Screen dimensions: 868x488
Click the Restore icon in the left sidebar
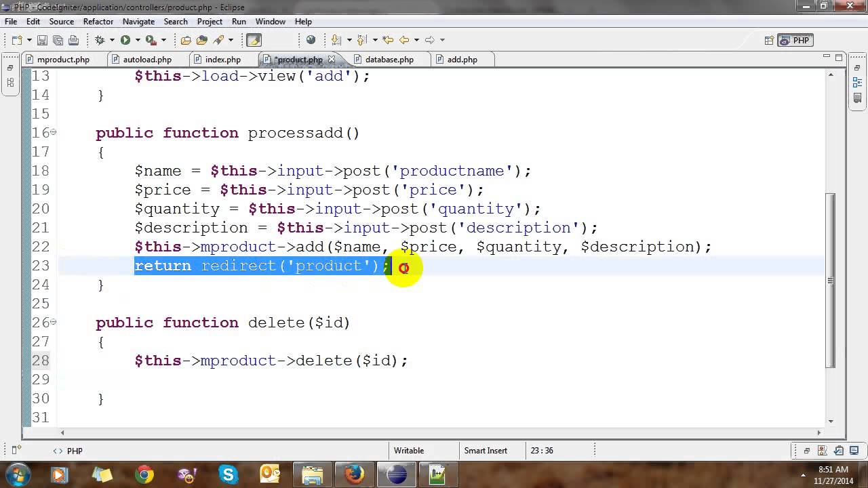[x=10, y=68]
